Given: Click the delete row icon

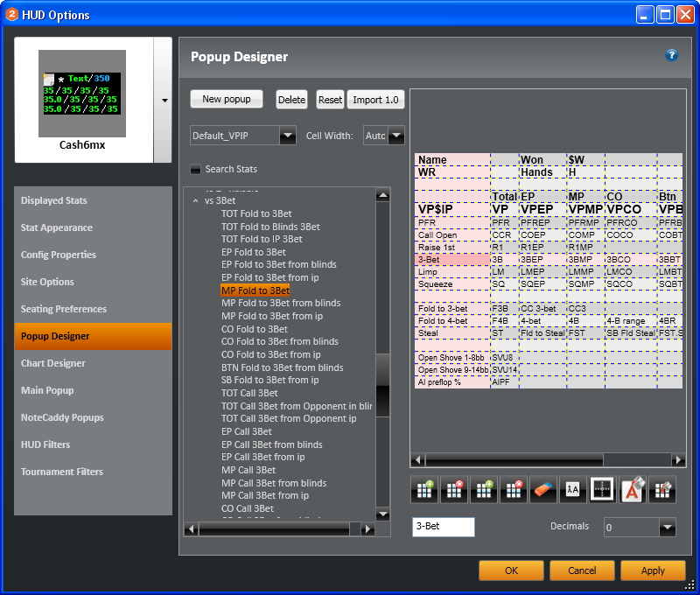Looking at the screenshot, I should tap(514, 490).
